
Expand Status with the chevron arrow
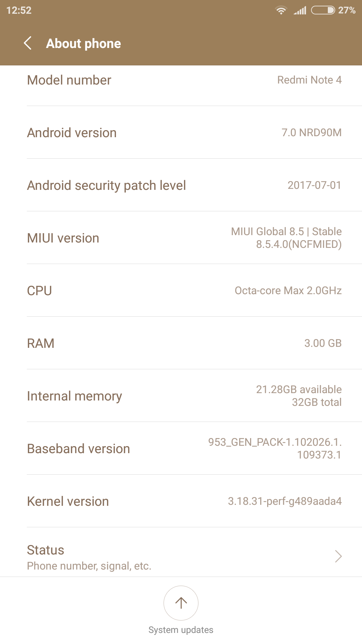(338, 556)
